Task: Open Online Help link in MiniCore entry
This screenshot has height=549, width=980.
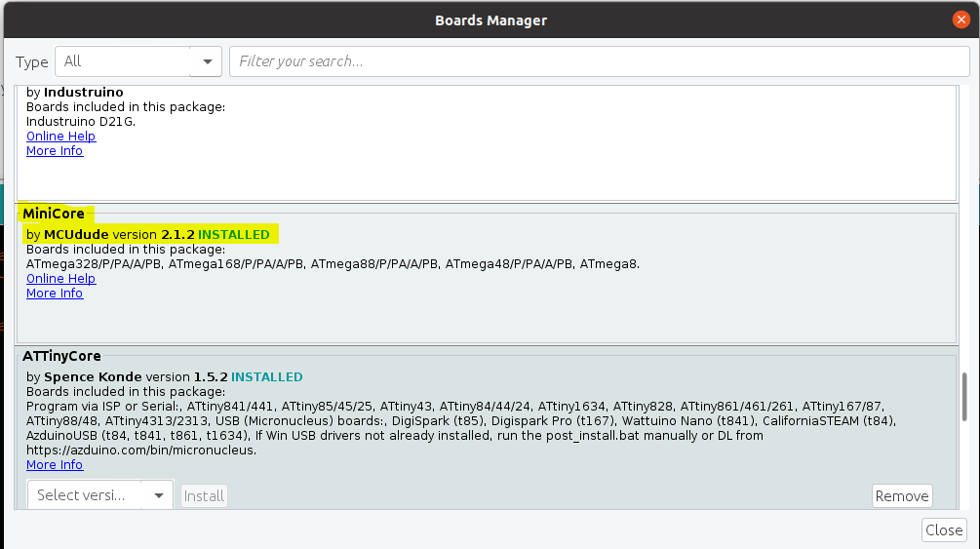Action: pos(60,279)
